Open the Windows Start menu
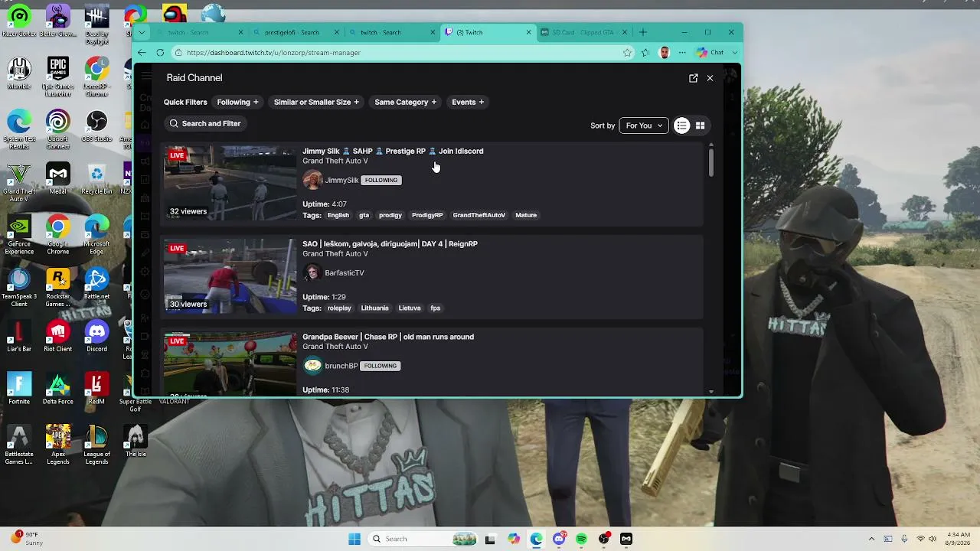This screenshot has height=551, width=980. [x=354, y=539]
